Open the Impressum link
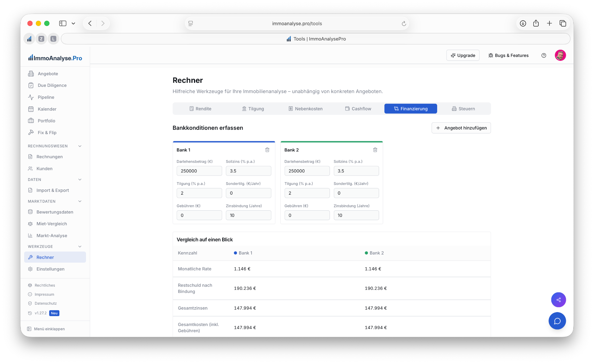The image size is (594, 364). [44, 294]
